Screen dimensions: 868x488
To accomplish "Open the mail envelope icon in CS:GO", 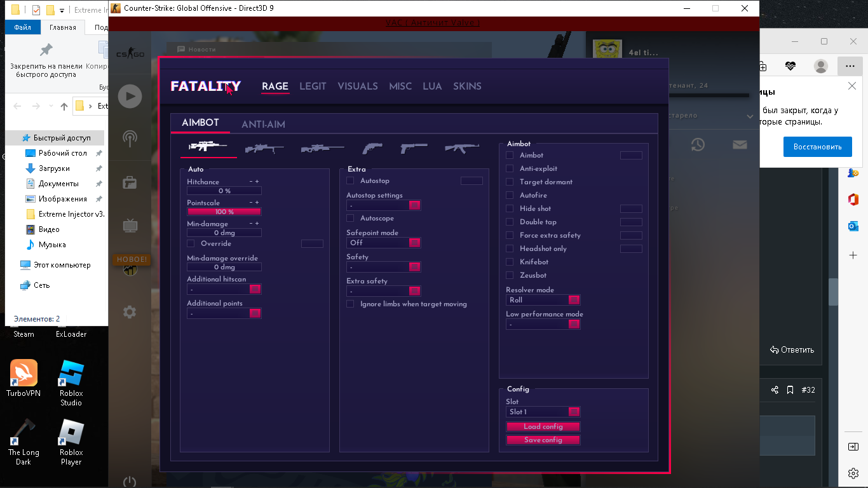I will pyautogui.click(x=740, y=145).
